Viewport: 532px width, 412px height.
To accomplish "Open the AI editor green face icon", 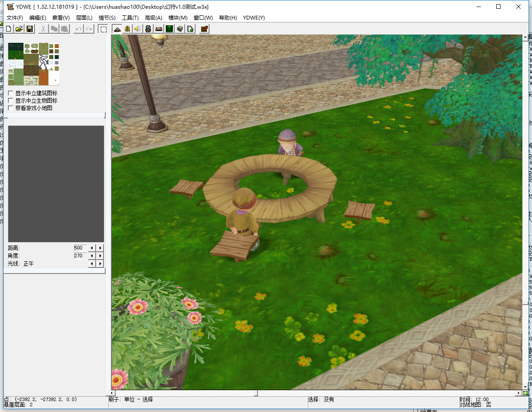I will click(x=169, y=29).
